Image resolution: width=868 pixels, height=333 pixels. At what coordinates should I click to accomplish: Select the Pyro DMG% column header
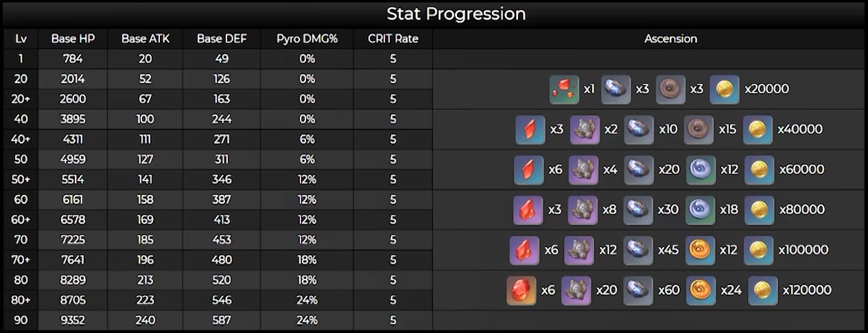(x=307, y=39)
